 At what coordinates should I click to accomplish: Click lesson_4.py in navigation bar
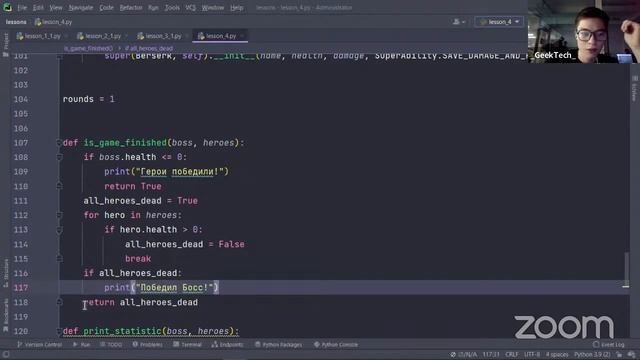[x=53, y=22]
